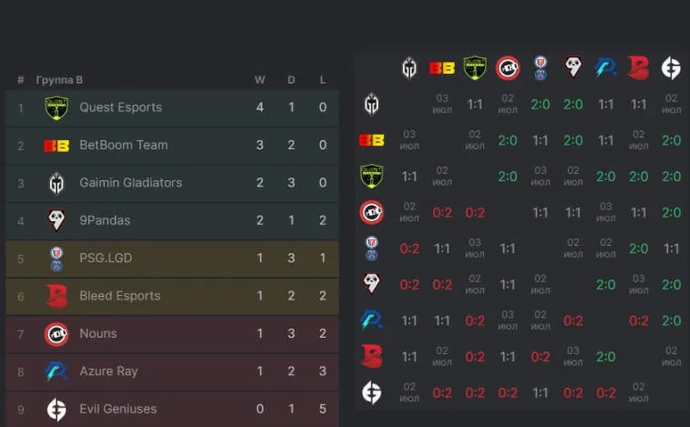Open the Azure Ray team name link
The height and width of the screenshot is (427, 690).
[108, 372]
